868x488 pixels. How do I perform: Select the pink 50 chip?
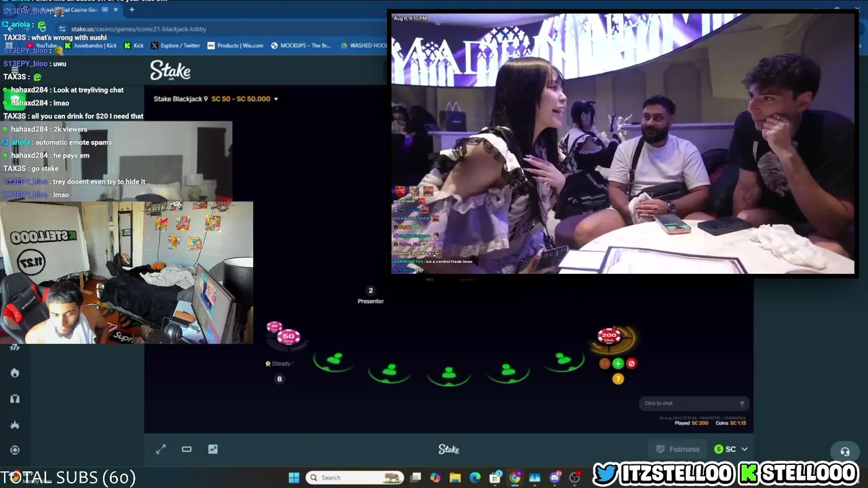tap(290, 336)
